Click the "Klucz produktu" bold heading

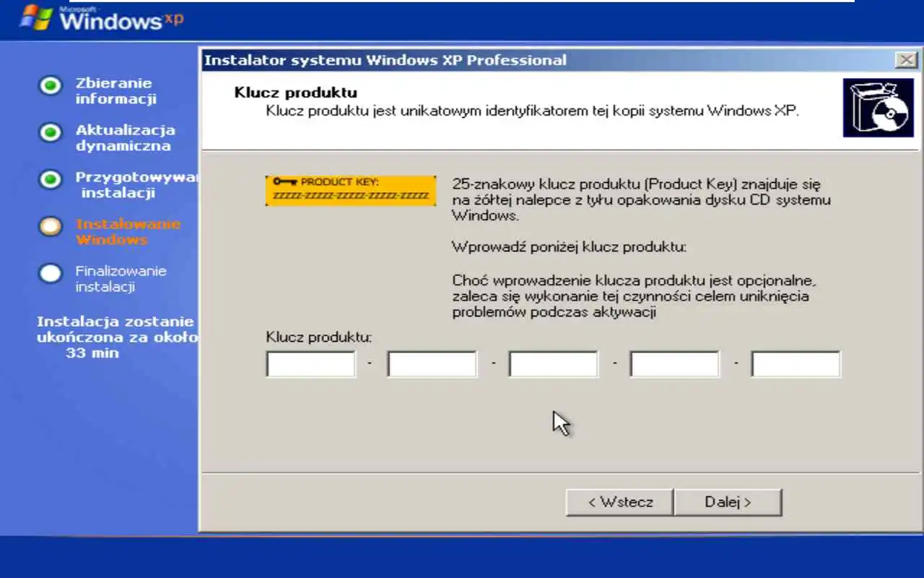[296, 92]
